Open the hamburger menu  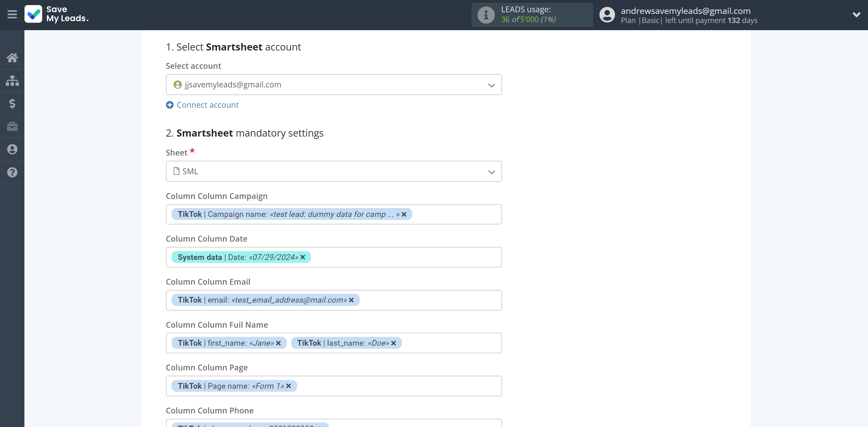click(x=12, y=15)
